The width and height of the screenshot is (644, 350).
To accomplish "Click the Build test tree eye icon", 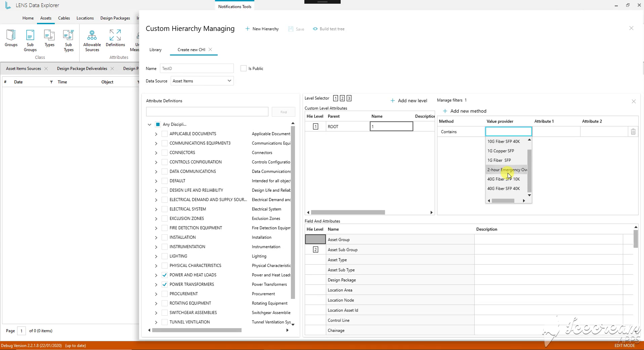I will 315,29.
